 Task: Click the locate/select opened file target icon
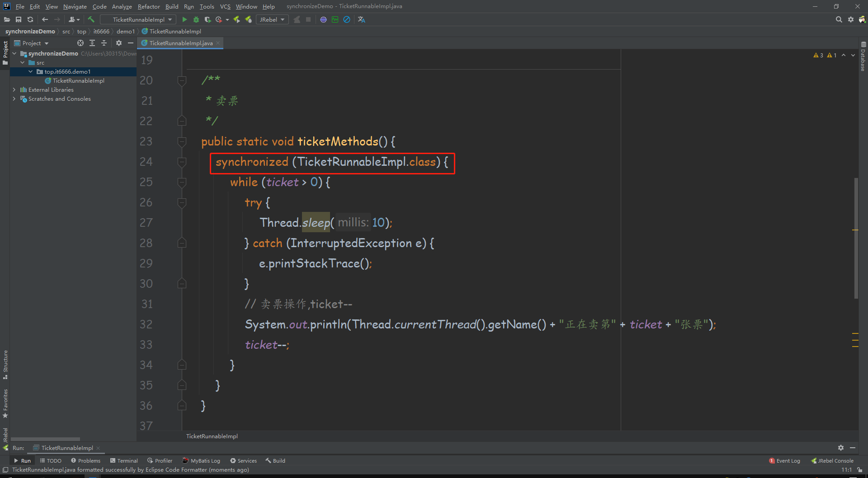point(80,43)
